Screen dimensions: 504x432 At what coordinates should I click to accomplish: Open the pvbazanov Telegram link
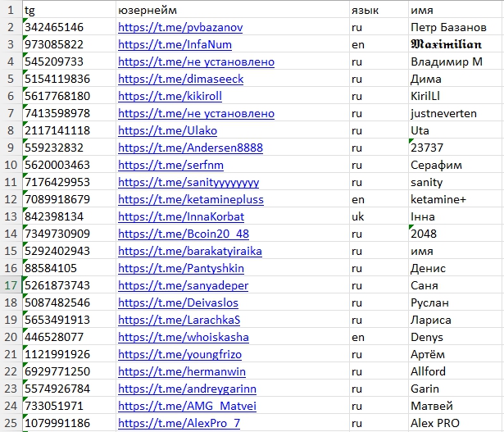coord(180,27)
